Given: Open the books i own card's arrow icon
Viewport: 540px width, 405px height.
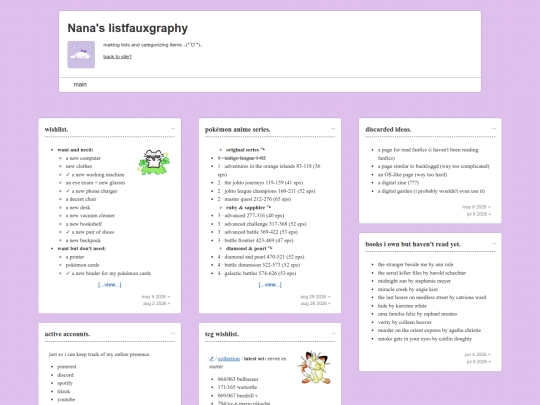Looking at the screenshot, I should pyautogui.click(x=494, y=243).
